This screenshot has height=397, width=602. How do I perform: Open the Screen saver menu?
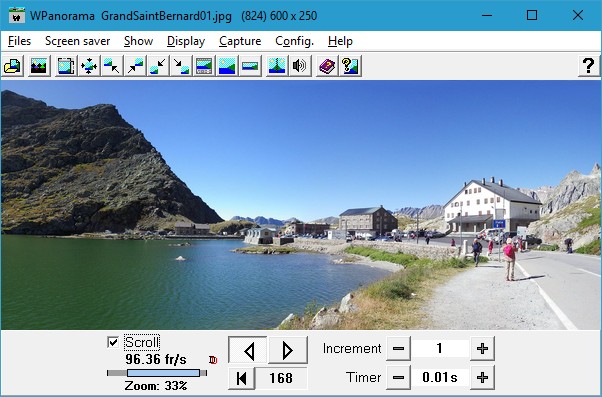pyautogui.click(x=78, y=41)
